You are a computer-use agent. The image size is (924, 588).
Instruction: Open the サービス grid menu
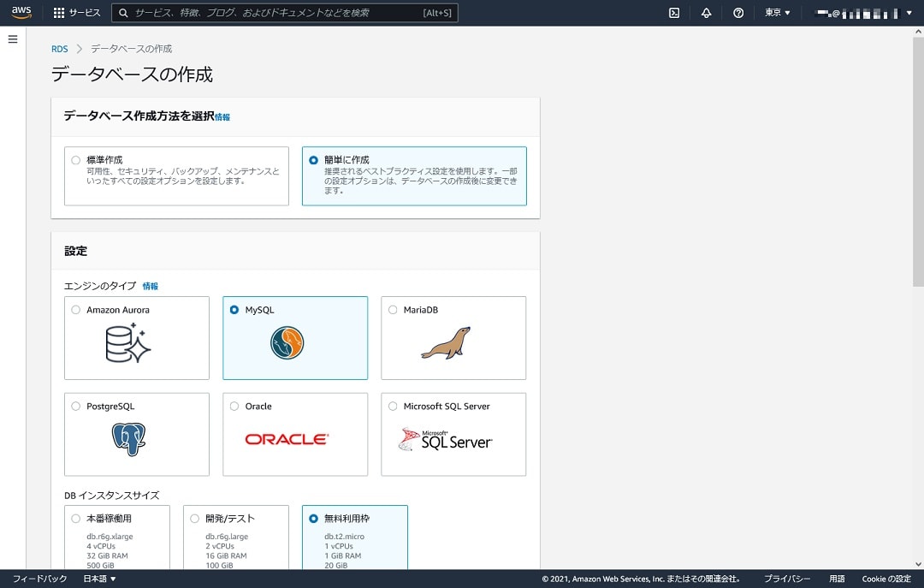[x=77, y=13]
